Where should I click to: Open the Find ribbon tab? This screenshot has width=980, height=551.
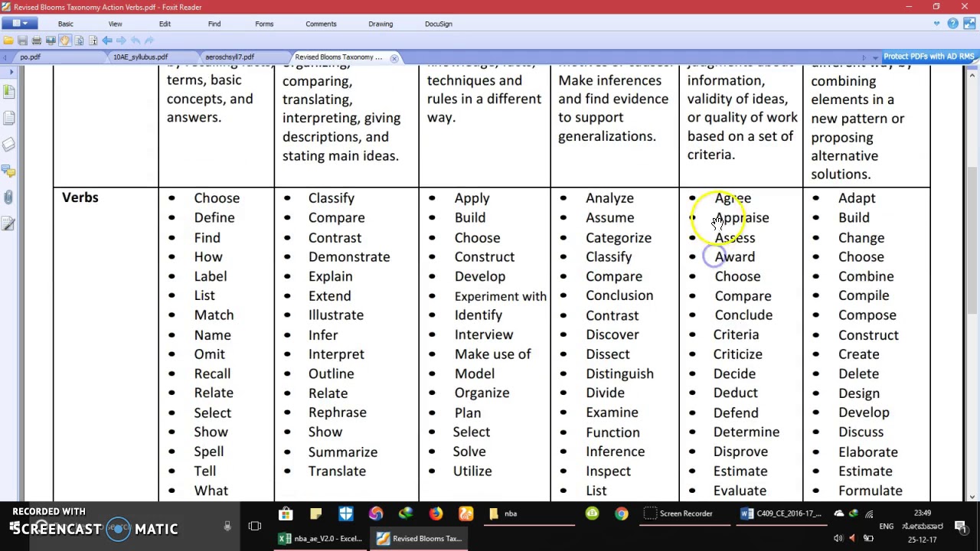click(x=214, y=24)
